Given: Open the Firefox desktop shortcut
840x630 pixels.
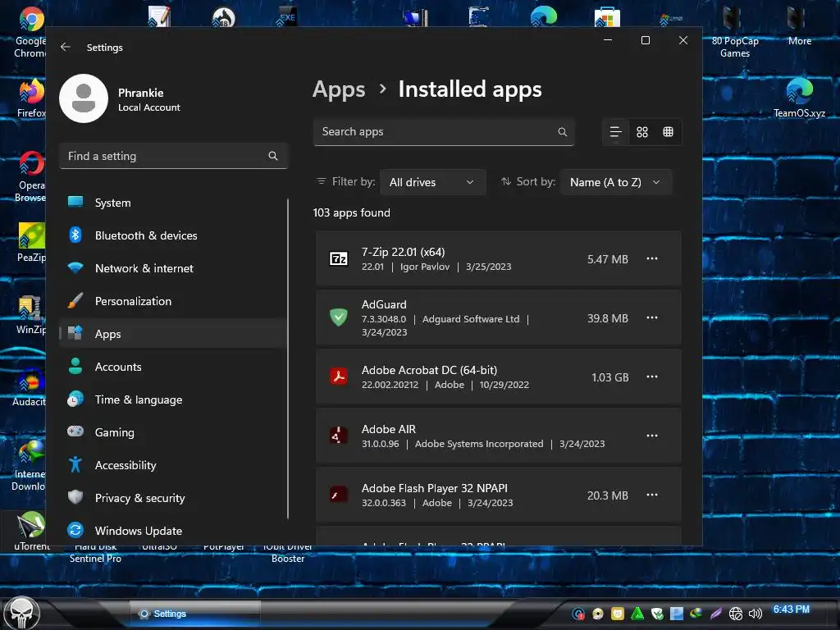Looking at the screenshot, I should [x=30, y=98].
